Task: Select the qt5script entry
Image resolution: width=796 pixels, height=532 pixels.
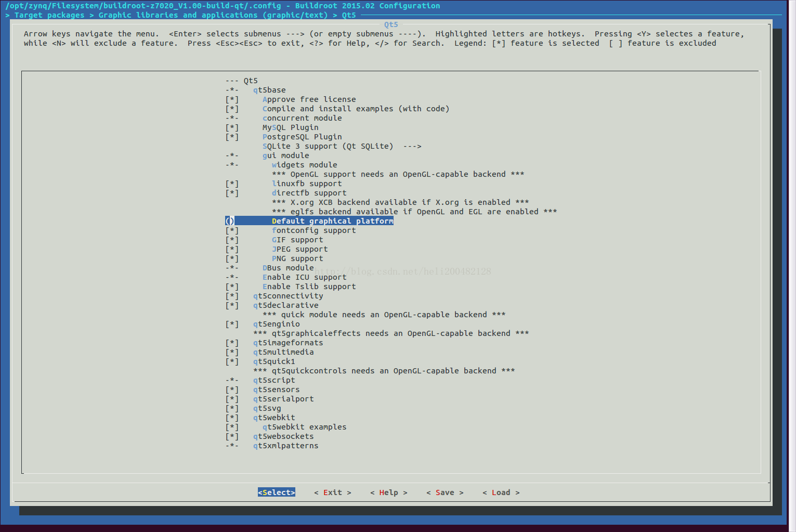Action: click(x=274, y=380)
